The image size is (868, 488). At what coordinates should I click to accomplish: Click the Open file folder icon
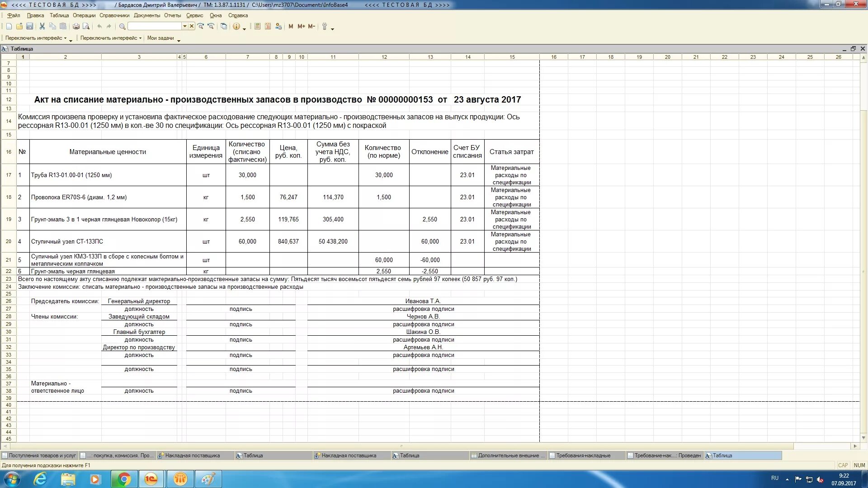point(19,27)
